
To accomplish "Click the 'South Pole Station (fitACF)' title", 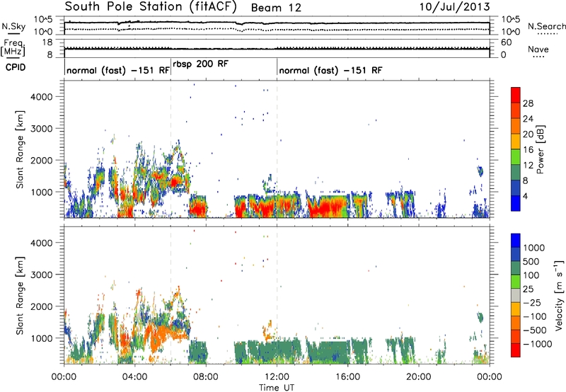I will point(151,7).
